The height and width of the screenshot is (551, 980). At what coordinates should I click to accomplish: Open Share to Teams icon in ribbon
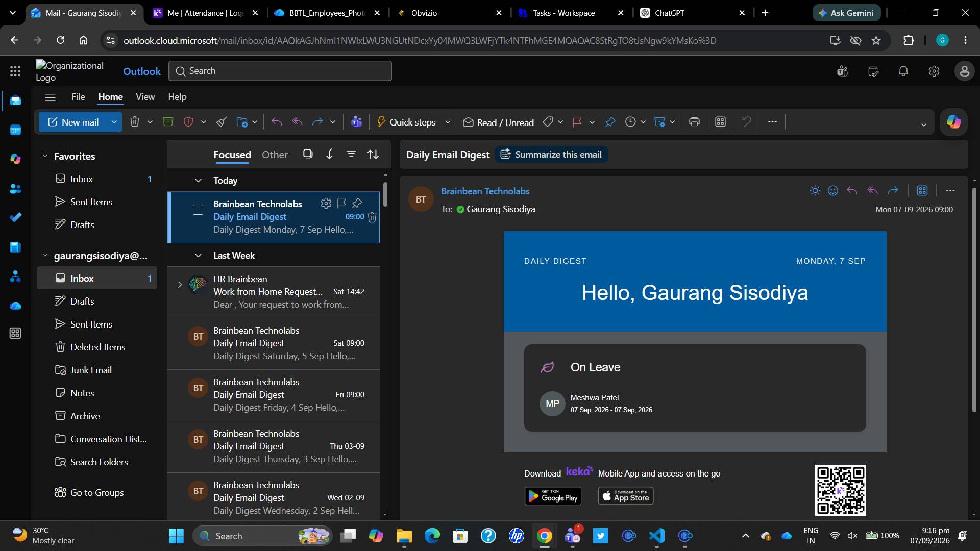pos(356,122)
